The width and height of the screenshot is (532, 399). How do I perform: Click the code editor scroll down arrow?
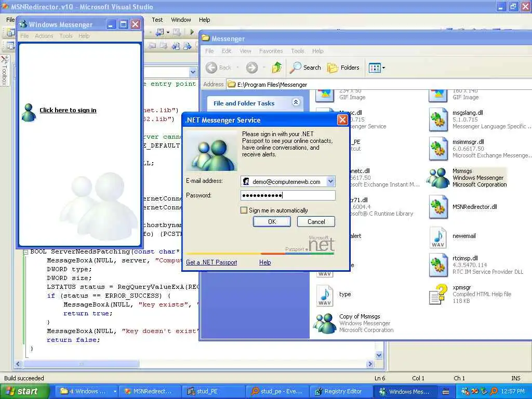click(x=379, y=355)
